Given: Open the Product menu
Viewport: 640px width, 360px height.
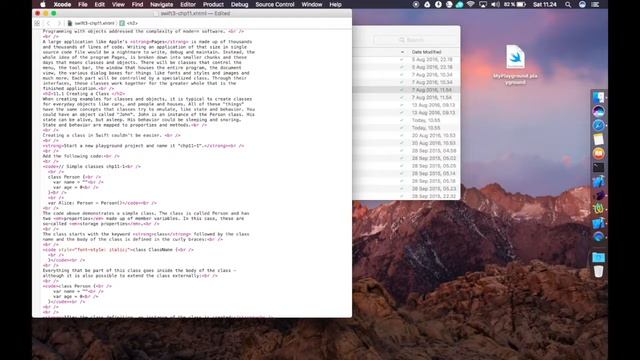Looking at the screenshot, I should click(213, 4).
